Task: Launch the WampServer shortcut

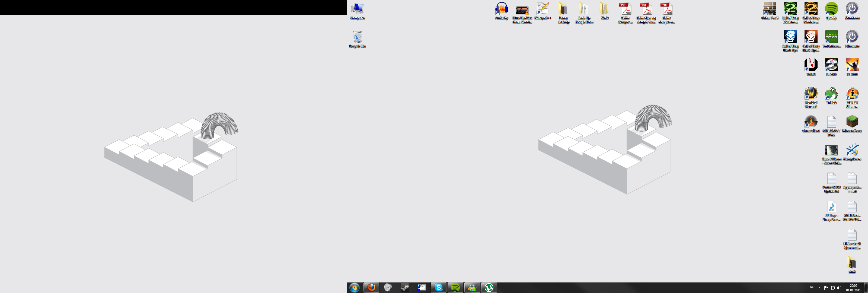Action: coord(852,152)
